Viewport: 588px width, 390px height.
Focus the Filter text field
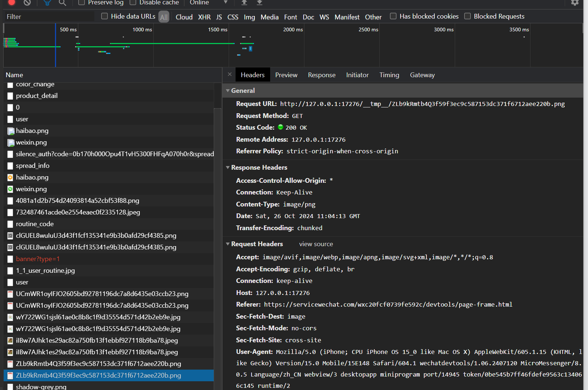point(49,16)
